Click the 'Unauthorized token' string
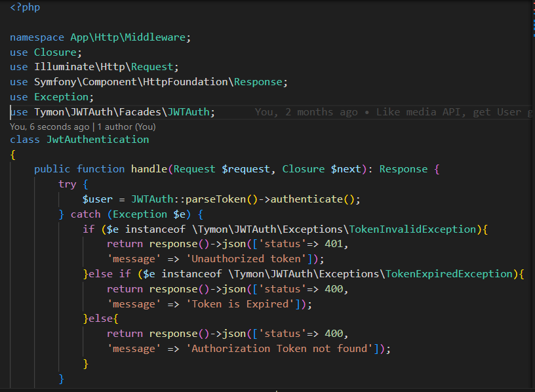 [246, 259]
